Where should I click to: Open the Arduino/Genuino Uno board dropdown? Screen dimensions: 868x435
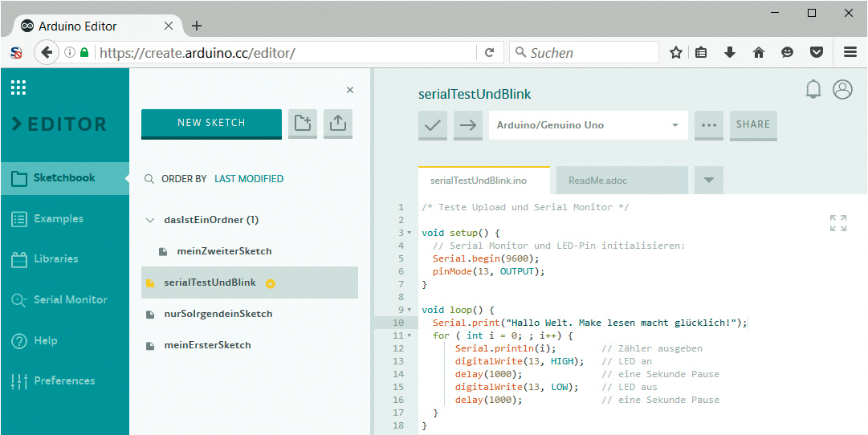(588, 125)
